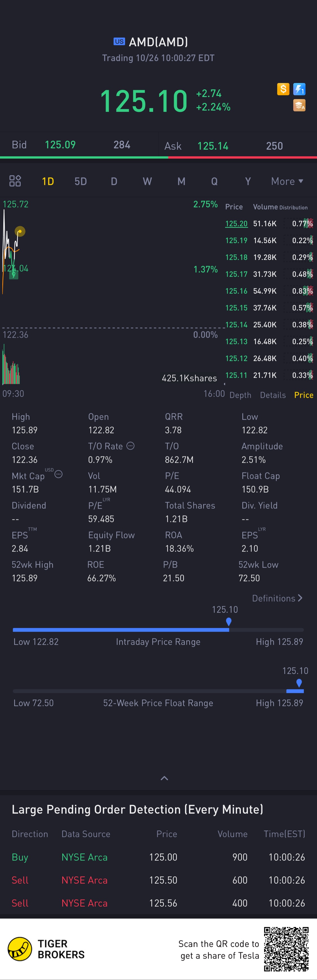The width and height of the screenshot is (317, 980).
Task: Tap the Tiger Brokers logo
Action: (x=46, y=949)
